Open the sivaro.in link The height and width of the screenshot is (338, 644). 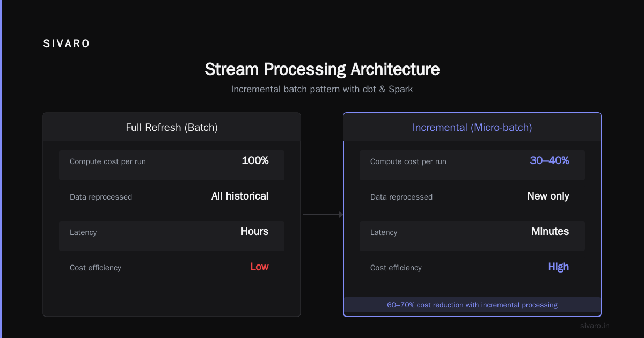(x=595, y=326)
